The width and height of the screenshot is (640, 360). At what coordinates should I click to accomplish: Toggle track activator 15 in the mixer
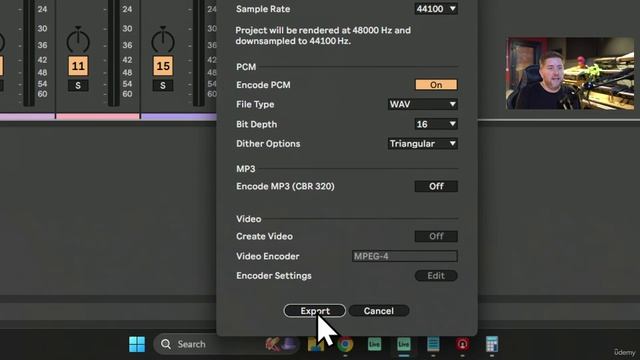pyautogui.click(x=163, y=66)
